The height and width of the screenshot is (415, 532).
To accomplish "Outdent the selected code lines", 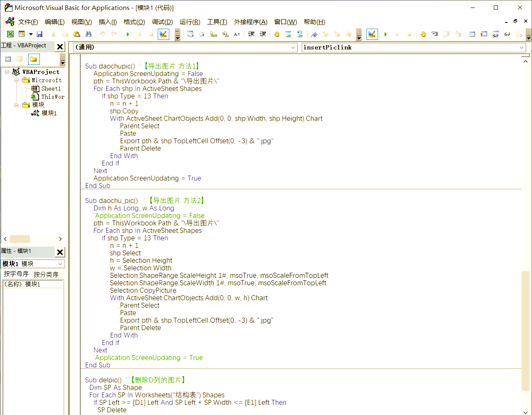I will coord(263,34).
